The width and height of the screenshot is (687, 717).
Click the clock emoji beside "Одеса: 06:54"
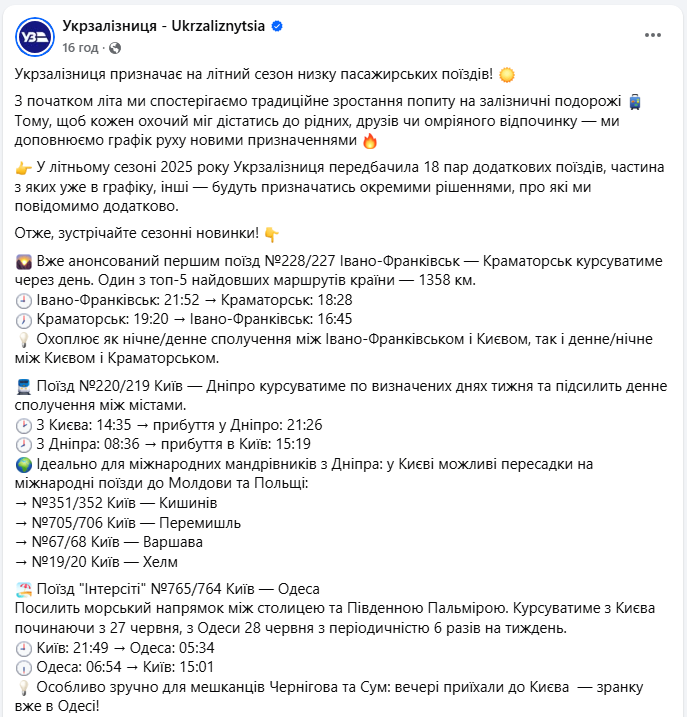point(24,666)
